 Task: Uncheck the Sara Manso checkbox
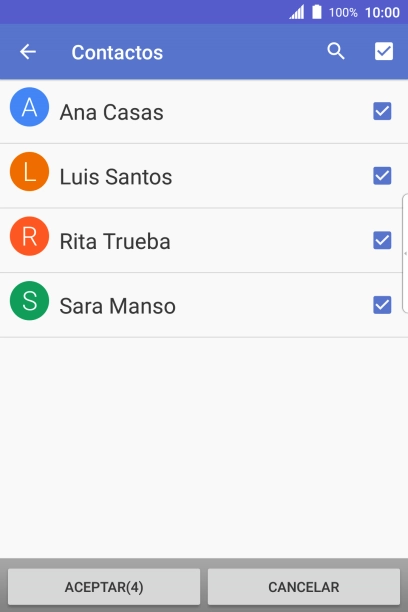[x=382, y=305]
